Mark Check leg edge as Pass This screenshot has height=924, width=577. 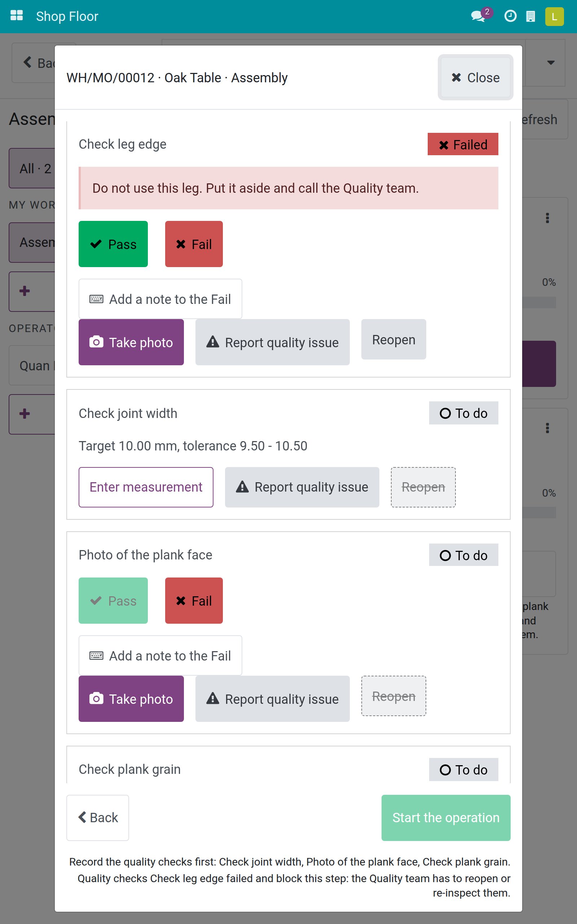(x=113, y=244)
